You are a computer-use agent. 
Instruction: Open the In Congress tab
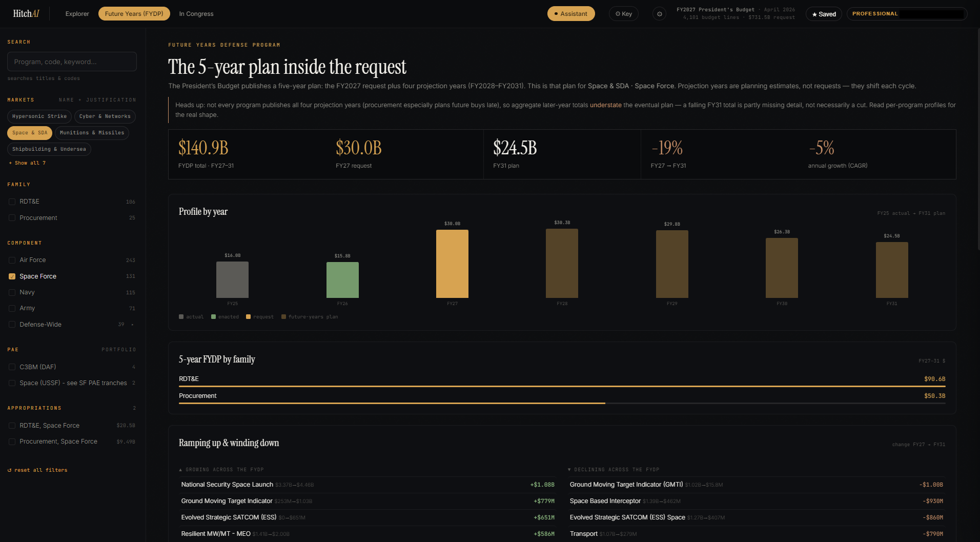click(x=196, y=14)
